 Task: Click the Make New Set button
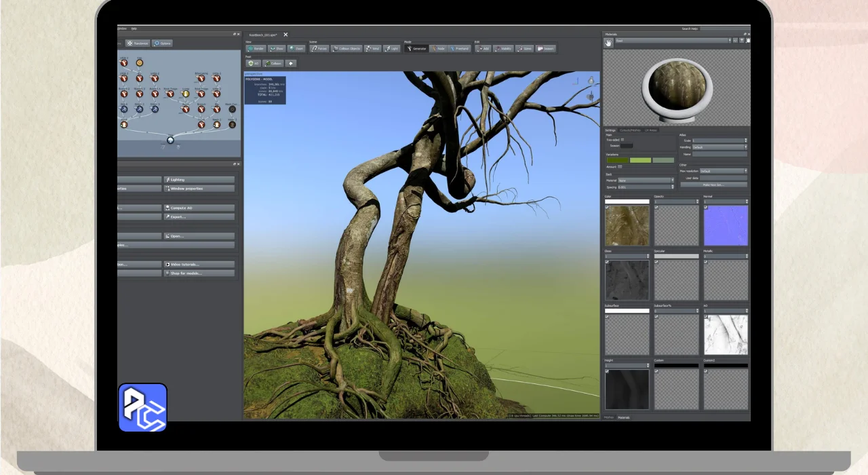713,185
